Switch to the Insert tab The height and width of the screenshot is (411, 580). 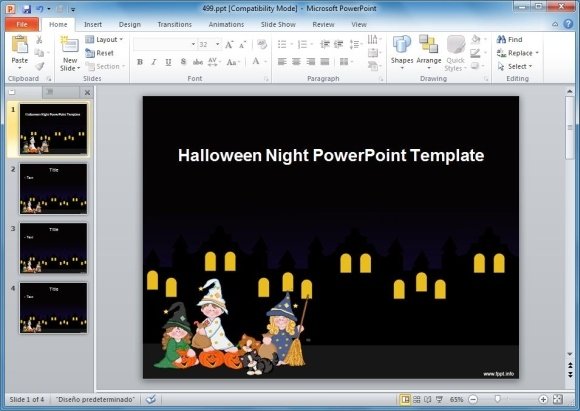pos(92,24)
